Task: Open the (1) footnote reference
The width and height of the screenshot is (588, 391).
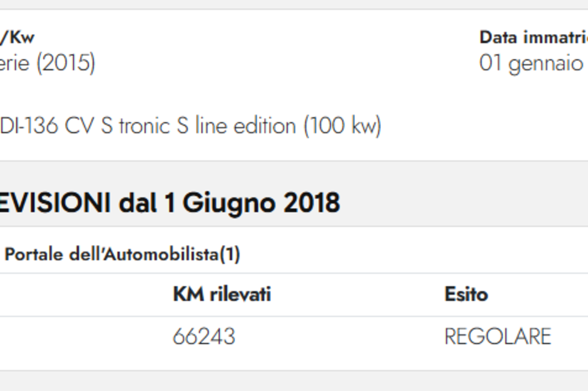Action: 230,254
